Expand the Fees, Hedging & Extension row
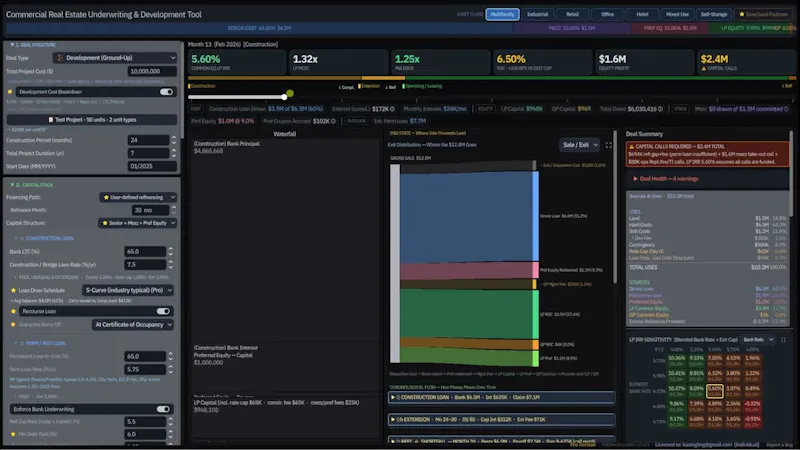 click(92, 277)
